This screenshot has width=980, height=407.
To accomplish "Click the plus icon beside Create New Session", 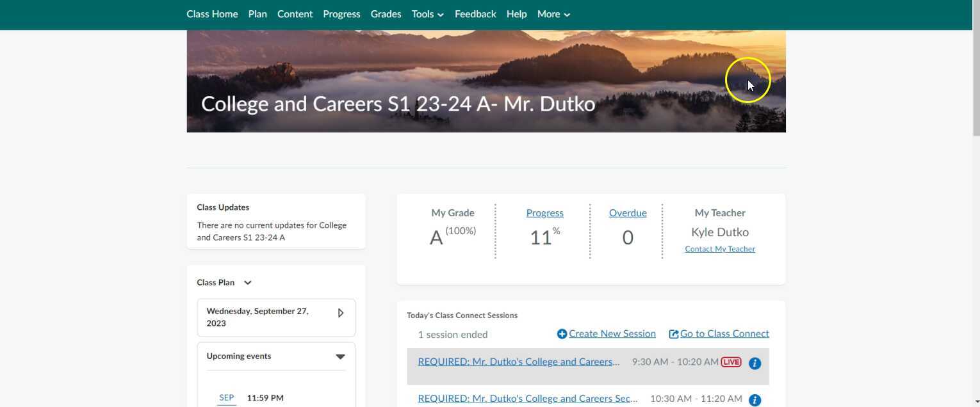I will [x=562, y=333].
